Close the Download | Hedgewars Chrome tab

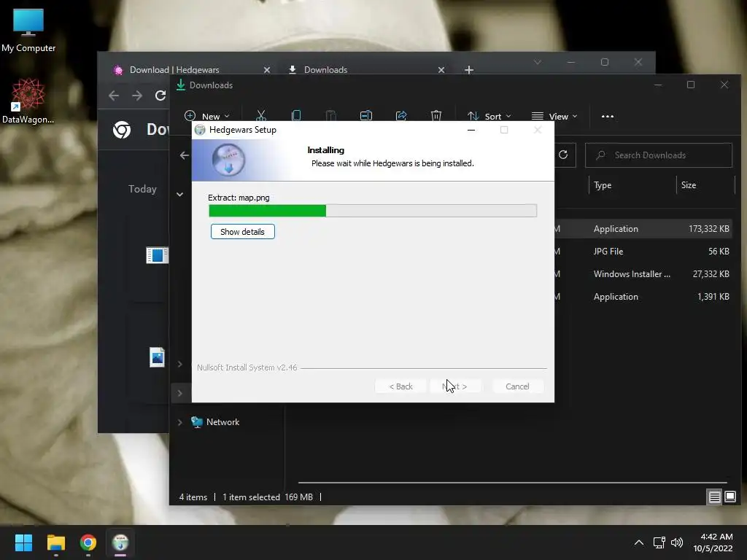click(267, 70)
